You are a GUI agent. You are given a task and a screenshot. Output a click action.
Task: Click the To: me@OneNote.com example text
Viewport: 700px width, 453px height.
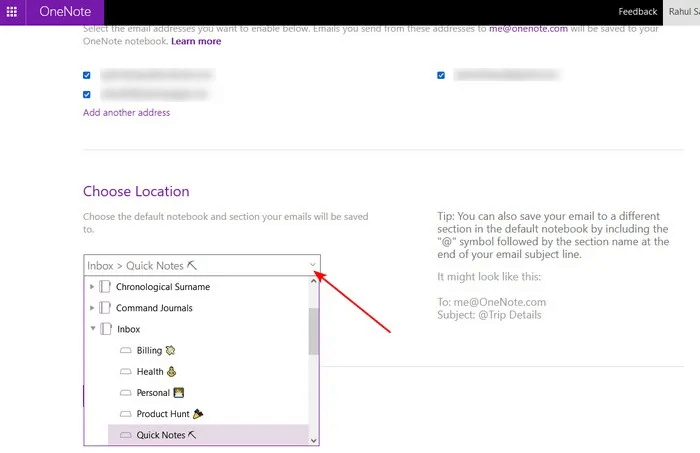[492, 302]
